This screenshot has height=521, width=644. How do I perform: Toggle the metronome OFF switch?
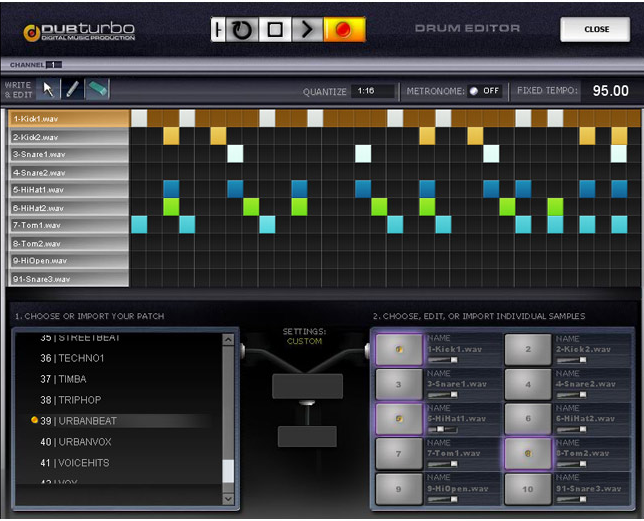pos(485,91)
